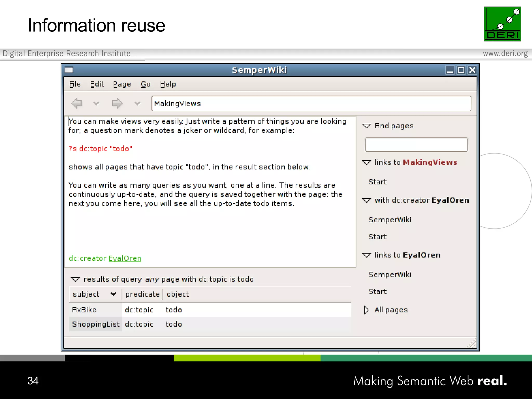Screen dimensions: 532x399
Task: Open the Page menu
Action: click(122, 84)
